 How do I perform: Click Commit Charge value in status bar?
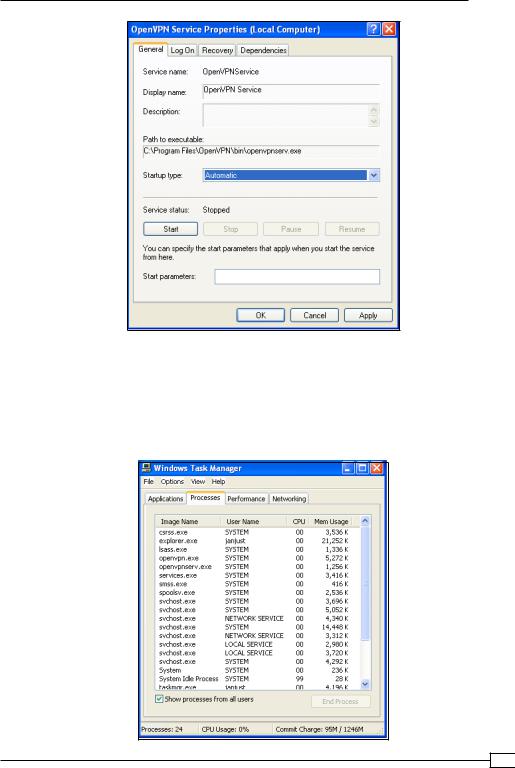(x=319, y=730)
